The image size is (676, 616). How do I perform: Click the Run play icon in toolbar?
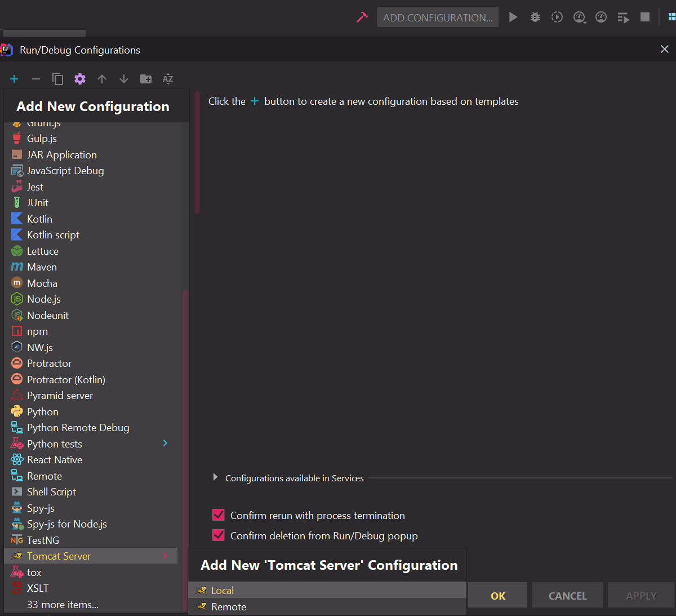(x=513, y=17)
